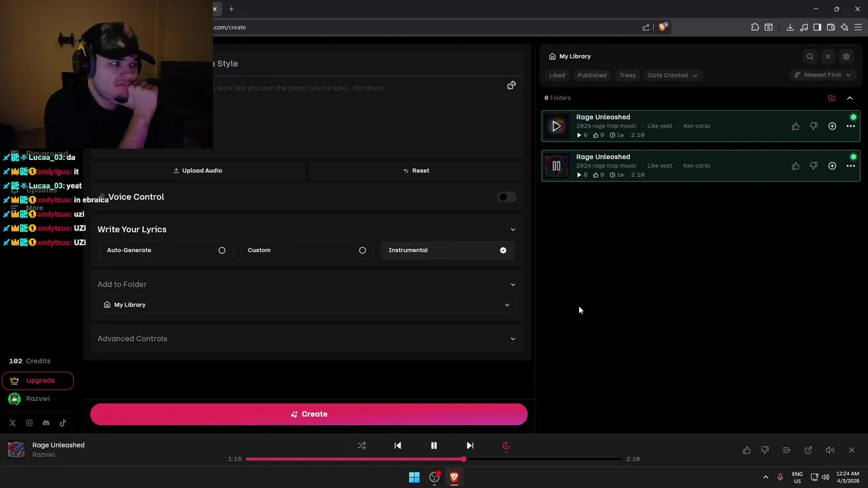Open the TikTok social link

(x=63, y=423)
